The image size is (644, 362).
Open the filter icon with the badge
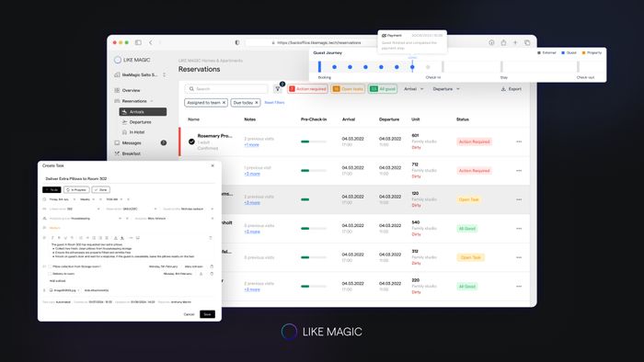278,88
